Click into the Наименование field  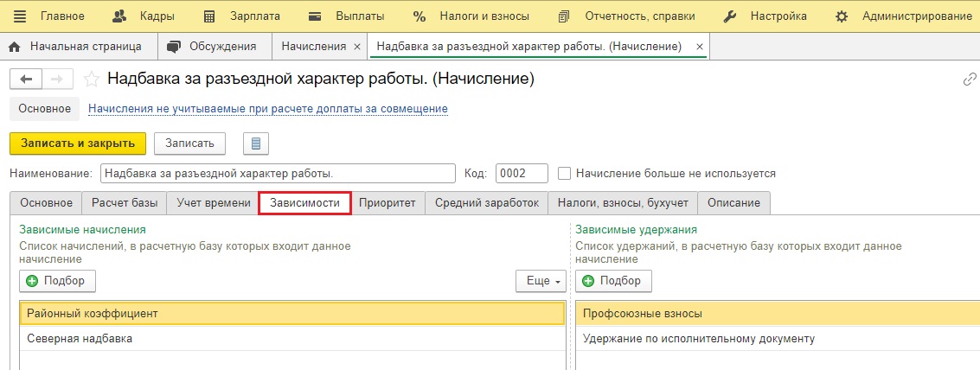click(278, 173)
